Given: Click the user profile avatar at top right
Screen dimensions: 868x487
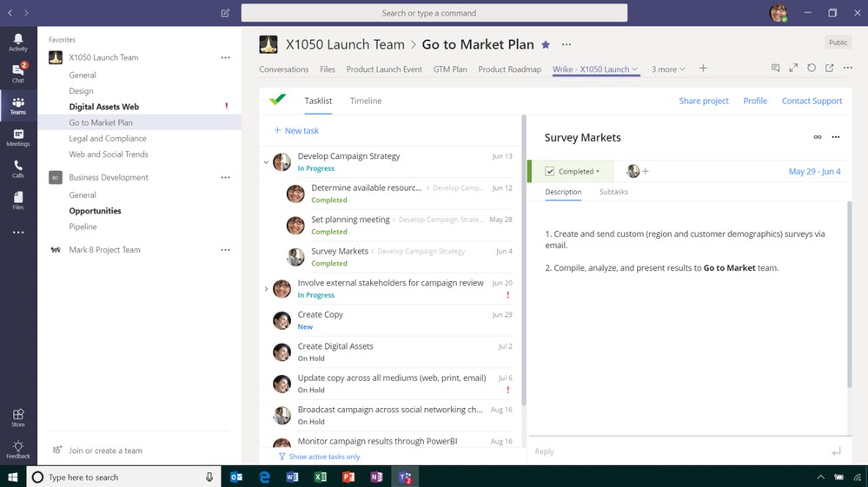Looking at the screenshot, I should coord(779,13).
